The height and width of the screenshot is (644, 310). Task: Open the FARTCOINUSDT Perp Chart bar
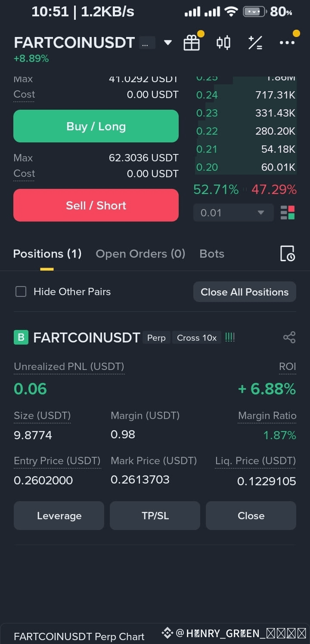(x=79, y=637)
